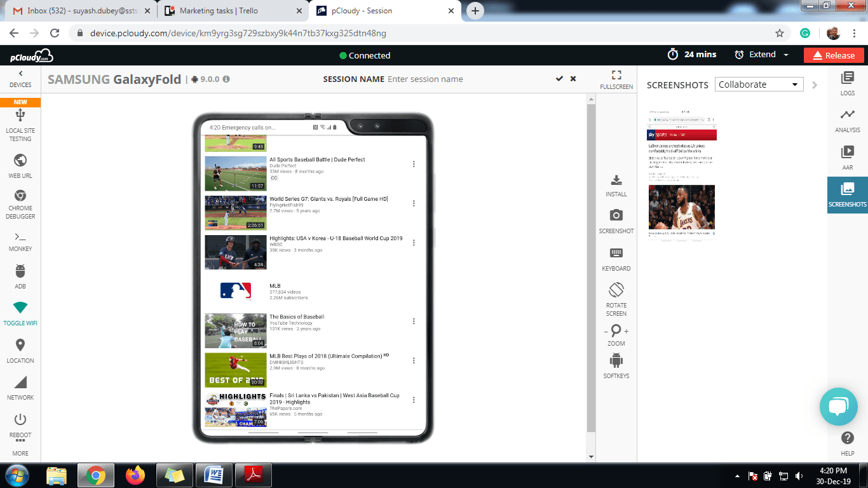Open the ADB console
Image resolution: width=868 pixels, height=488 pixels.
20,276
